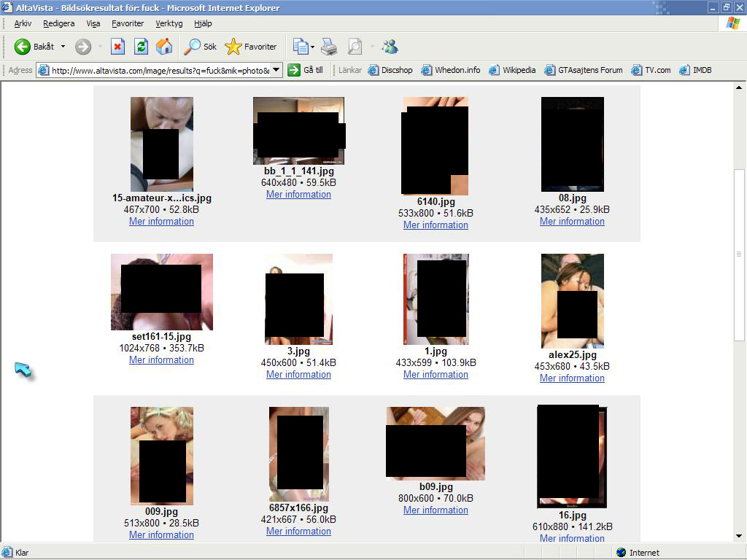Open Mer information under 1.jpg

pos(436,374)
